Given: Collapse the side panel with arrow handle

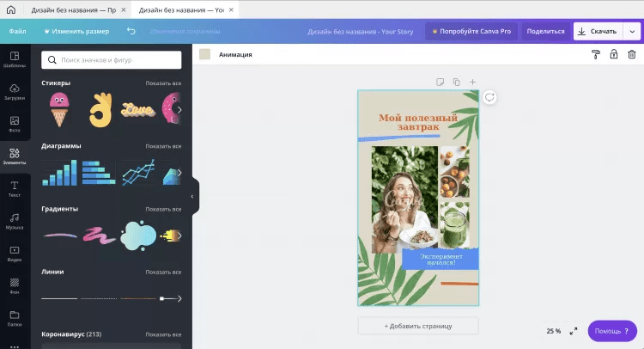Looking at the screenshot, I should [192, 197].
